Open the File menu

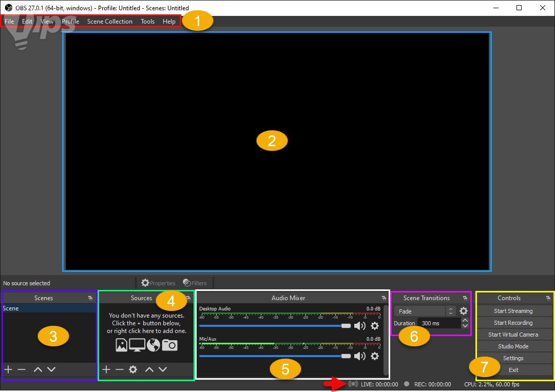click(x=9, y=21)
